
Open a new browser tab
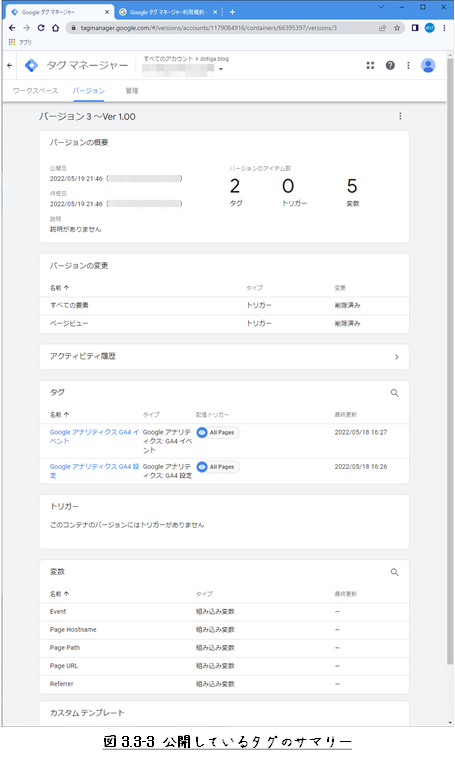tap(232, 12)
